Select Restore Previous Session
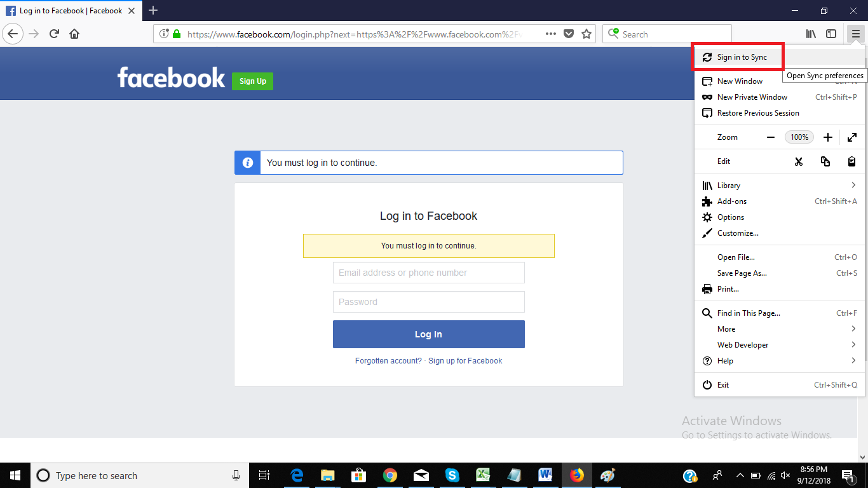This screenshot has height=488, width=868. point(780,113)
